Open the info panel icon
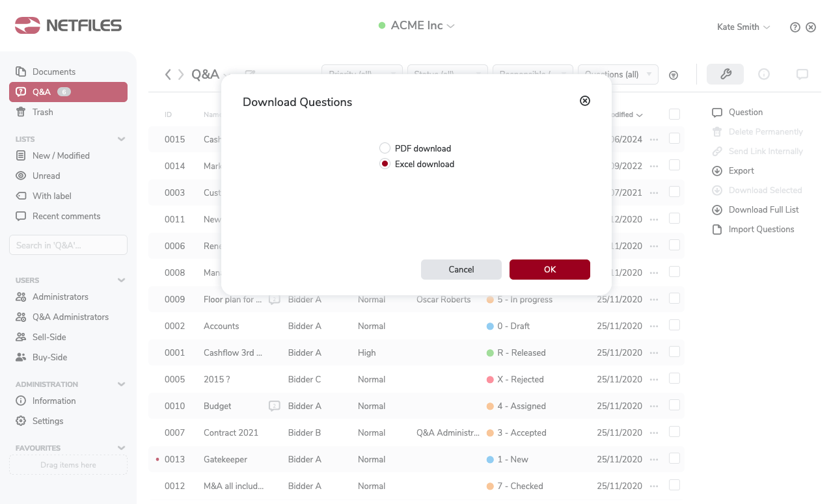Viewport: 831px width, 504px height. point(764,74)
